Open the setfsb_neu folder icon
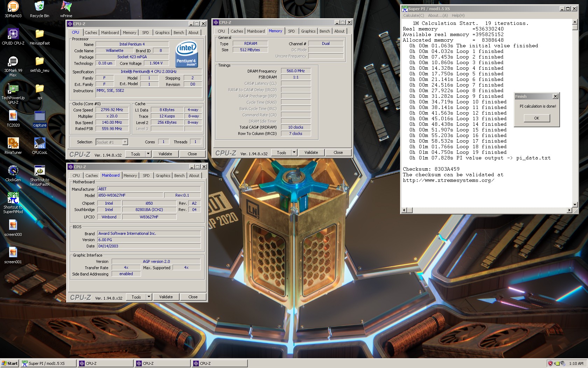This screenshot has width=588, height=368. [40, 64]
